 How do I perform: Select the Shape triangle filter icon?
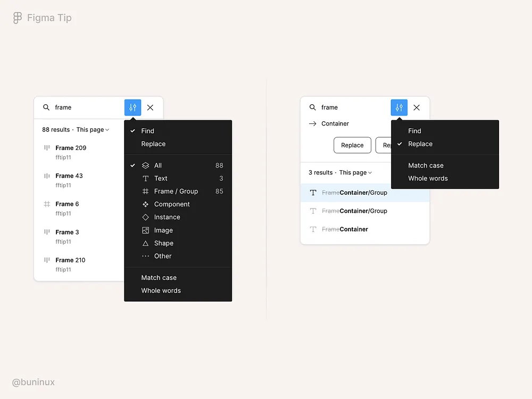coord(146,243)
